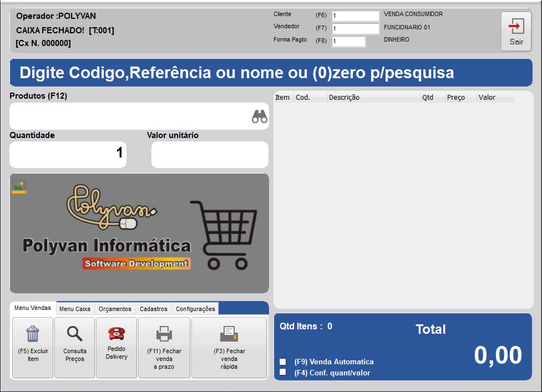Viewport: 542px width, 392px height.
Task: Open the Menu Caixa tab
Action: pyautogui.click(x=75, y=309)
